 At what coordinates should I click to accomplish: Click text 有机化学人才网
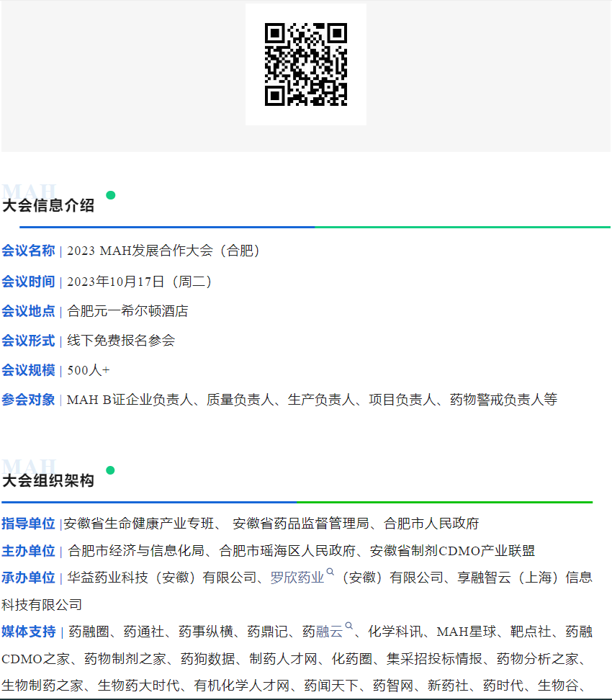click(241, 686)
